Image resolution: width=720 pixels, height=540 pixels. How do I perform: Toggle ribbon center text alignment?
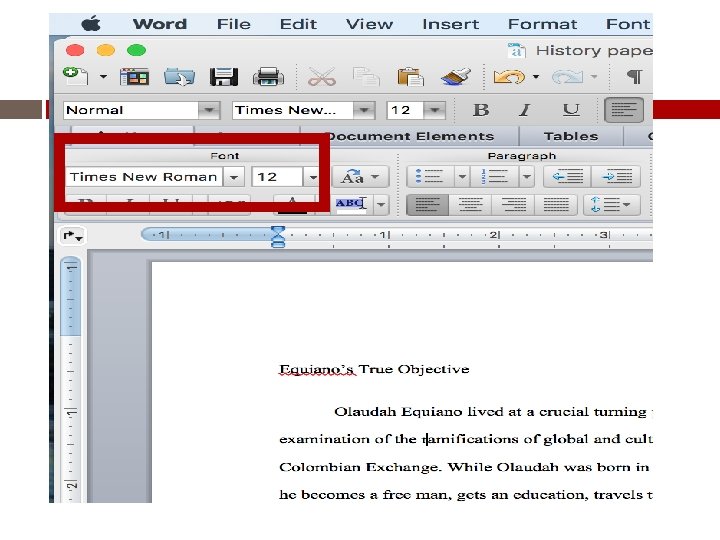point(470,204)
